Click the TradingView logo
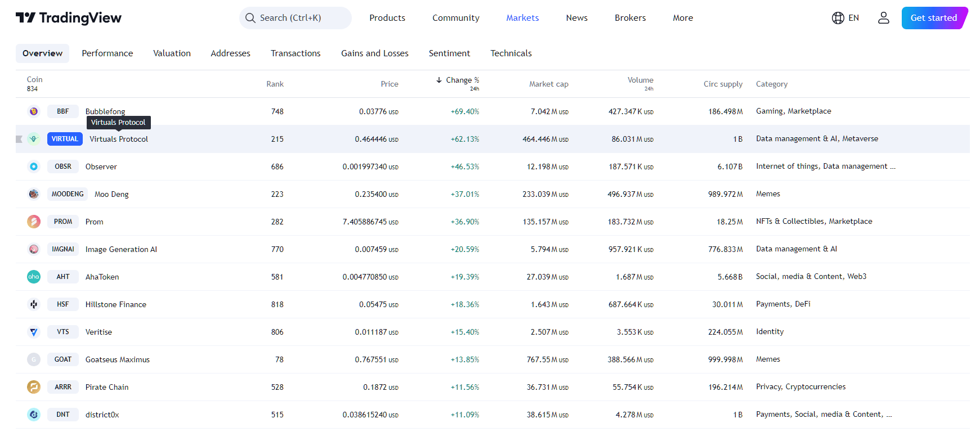The width and height of the screenshot is (980, 432). point(68,18)
